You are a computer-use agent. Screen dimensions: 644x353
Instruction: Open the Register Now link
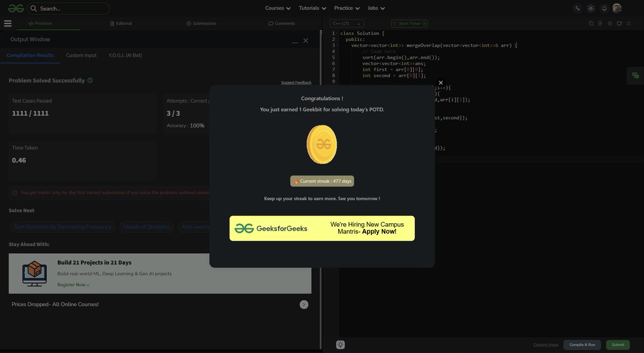pos(73,285)
